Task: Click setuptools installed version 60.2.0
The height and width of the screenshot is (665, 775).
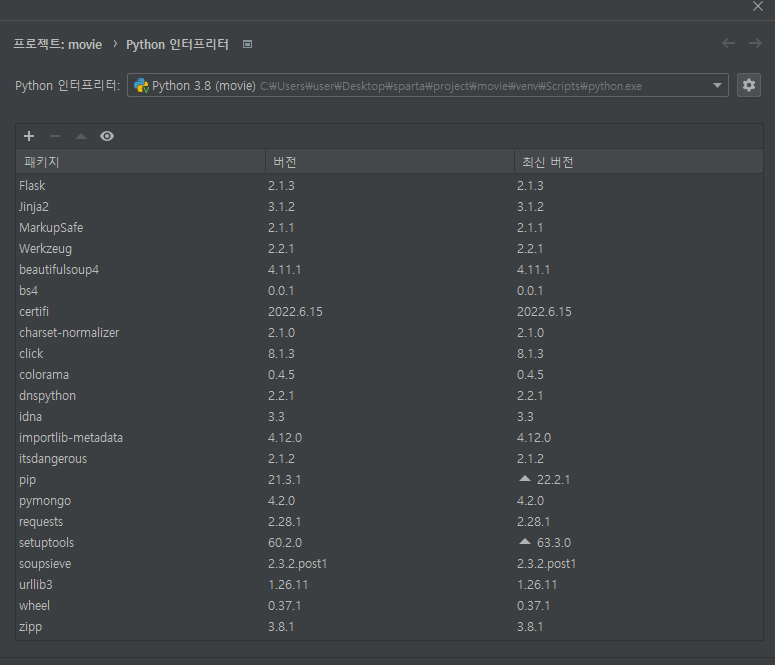Action: click(x=285, y=543)
